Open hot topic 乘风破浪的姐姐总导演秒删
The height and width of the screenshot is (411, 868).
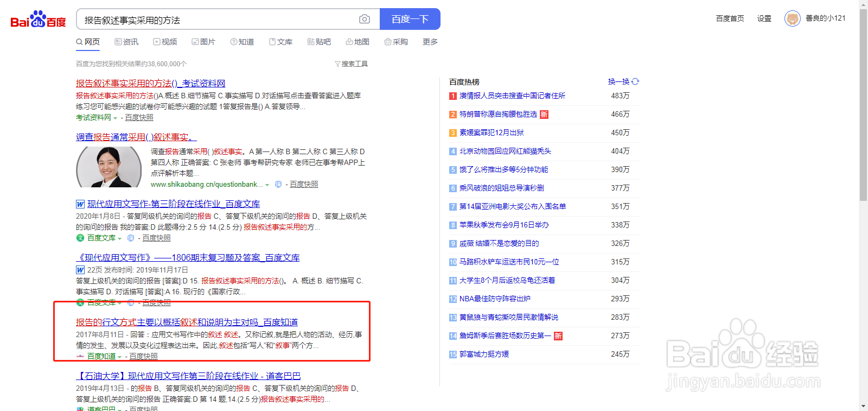501,188
